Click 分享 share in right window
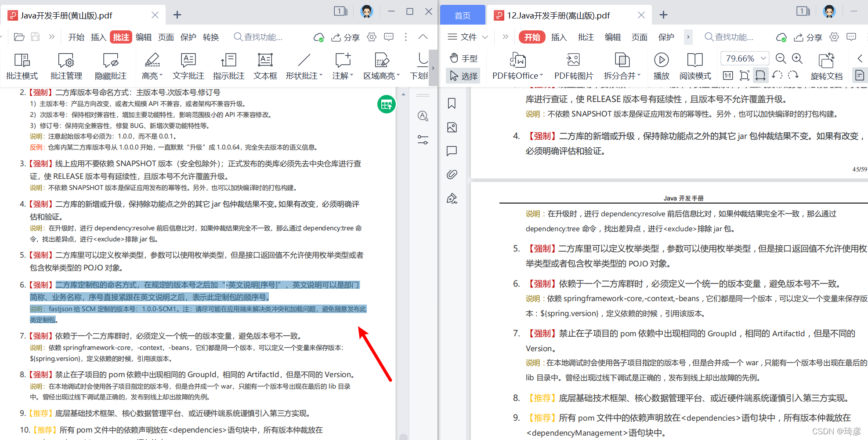 click(808, 37)
